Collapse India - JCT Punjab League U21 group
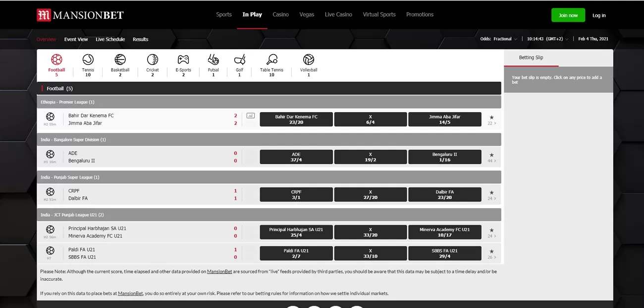Screen dimensions: 644x308 269,215
